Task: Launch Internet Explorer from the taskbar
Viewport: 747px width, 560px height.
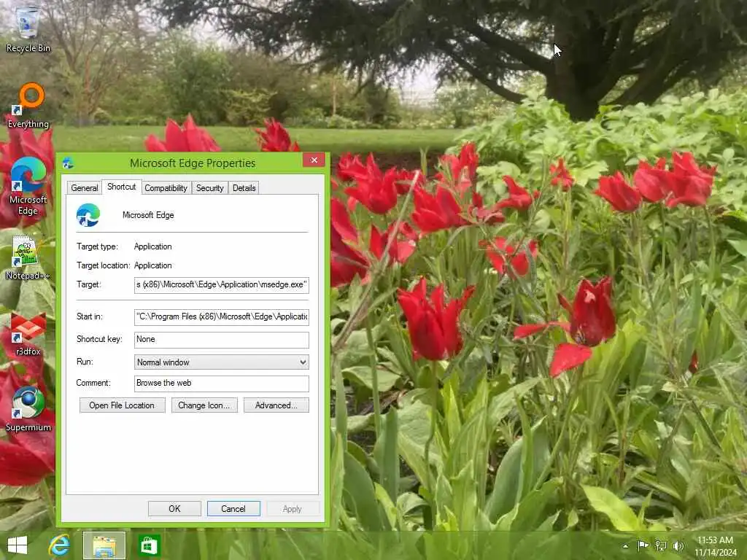Action: click(x=60, y=545)
